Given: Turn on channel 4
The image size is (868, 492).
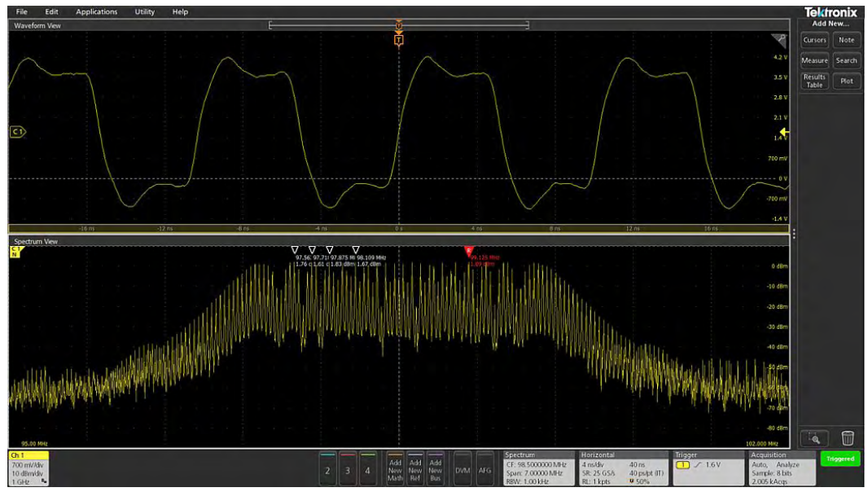Looking at the screenshot, I should pyautogui.click(x=367, y=468).
